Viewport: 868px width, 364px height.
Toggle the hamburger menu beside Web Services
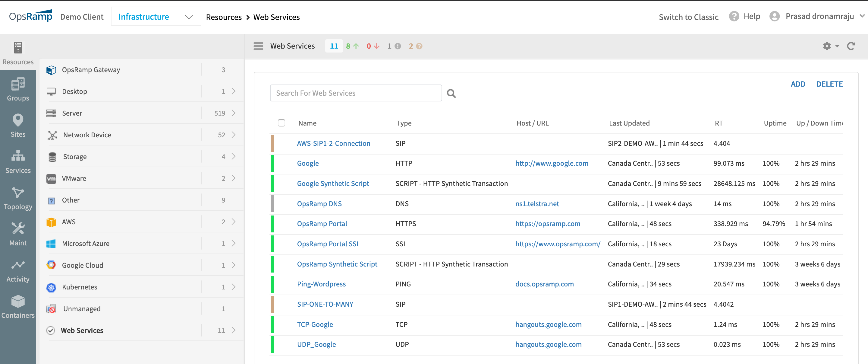click(x=258, y=46)
